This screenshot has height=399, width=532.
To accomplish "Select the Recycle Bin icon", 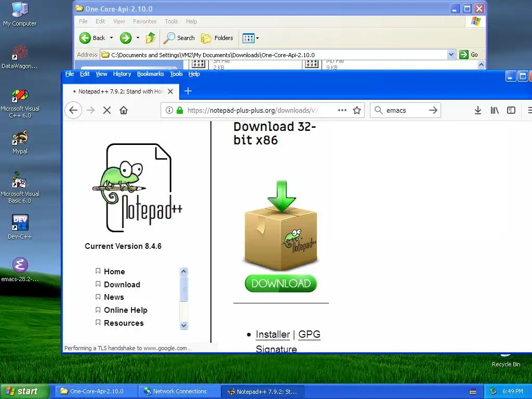I will click(x=506, y=361).
